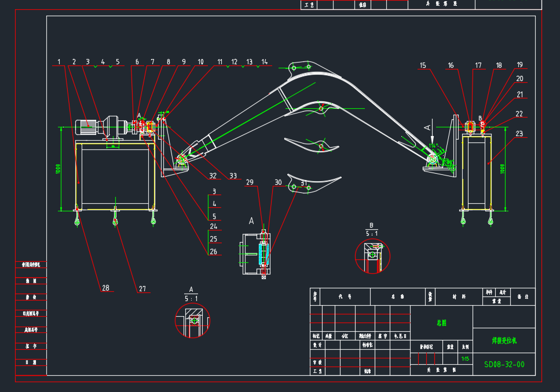Select part callout number 20
Screen dimensions: 560x392
click(519, 79)
